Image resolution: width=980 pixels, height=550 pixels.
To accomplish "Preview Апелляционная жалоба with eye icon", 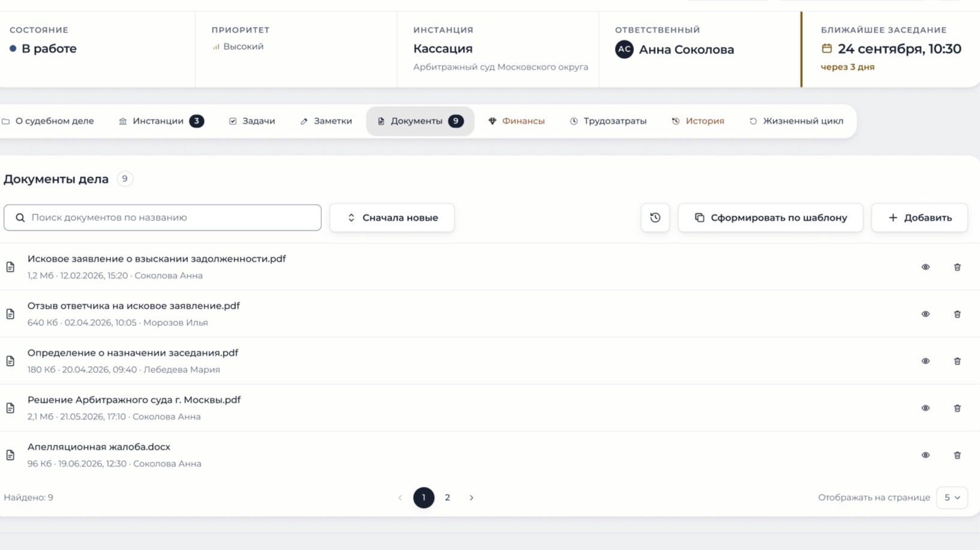I will click(x=925, y=455).
